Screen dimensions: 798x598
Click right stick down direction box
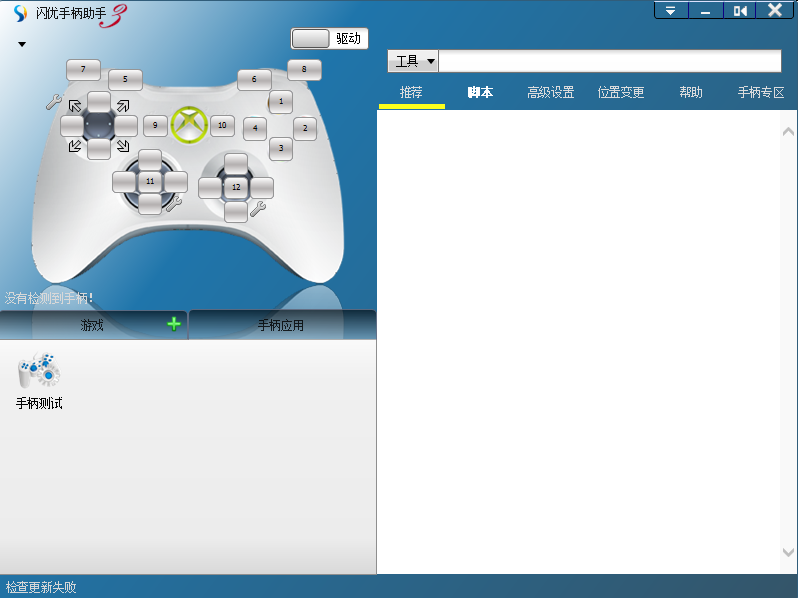coord(236,212)
